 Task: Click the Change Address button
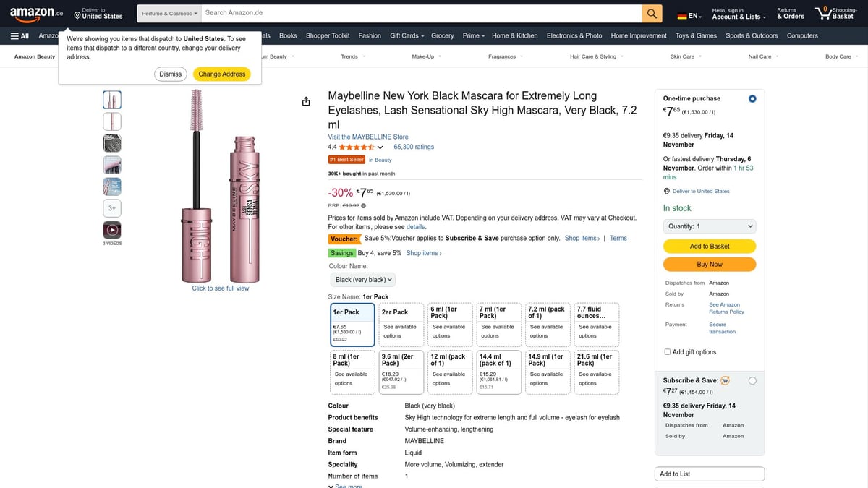coord(221,73)
